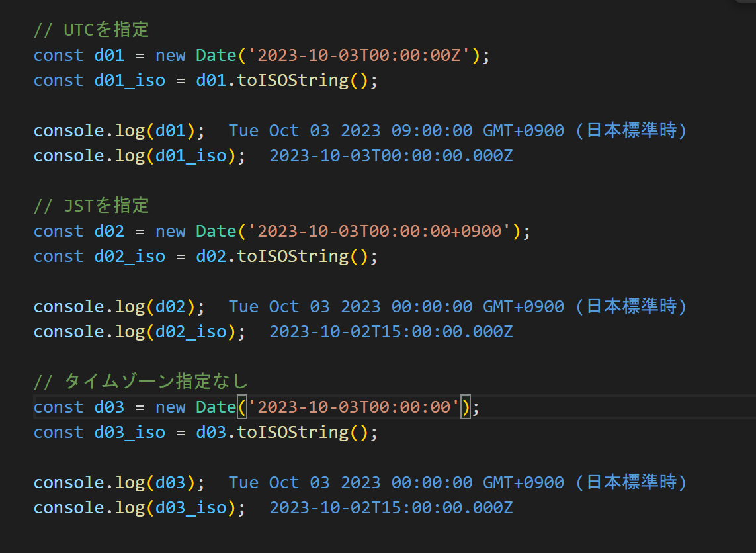
Task: Click the "// タイムゾーン指定なし" comment
Action: tap(140, 382)
